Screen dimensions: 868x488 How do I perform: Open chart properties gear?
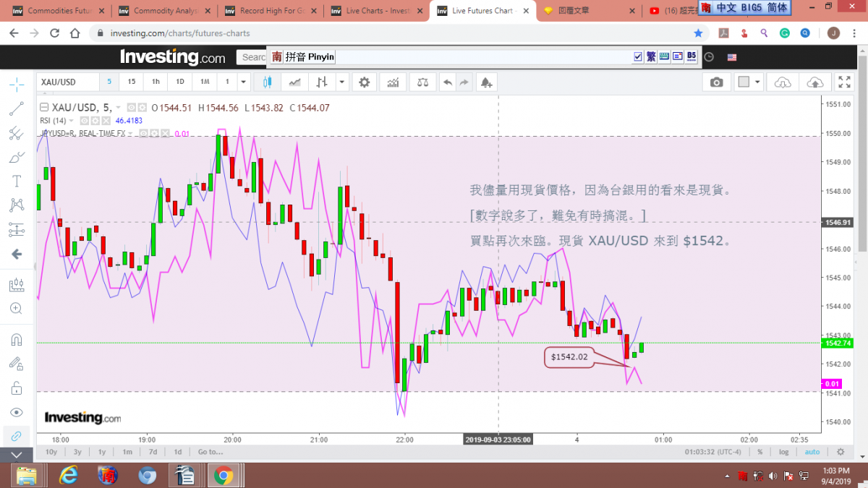click(364, 82)
